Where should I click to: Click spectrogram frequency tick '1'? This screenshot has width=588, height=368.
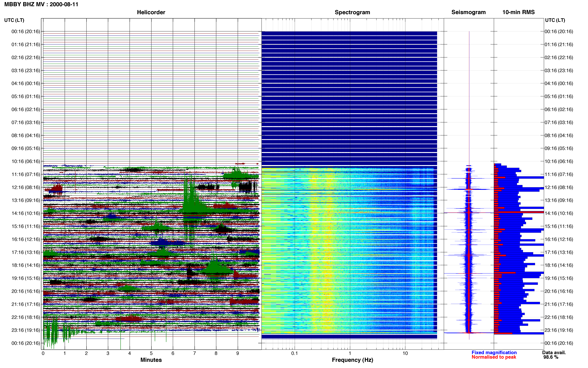tap(350, 353)
